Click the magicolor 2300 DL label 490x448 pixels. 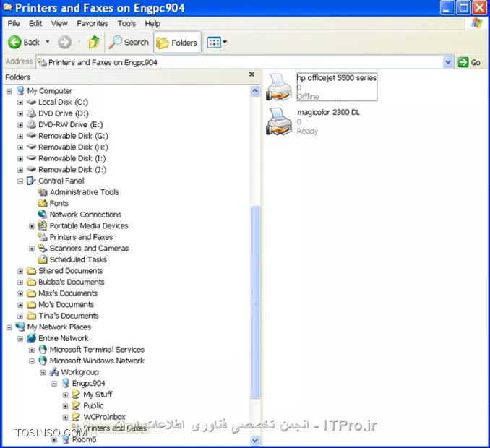pyautogui.click(x=328, y=112)
